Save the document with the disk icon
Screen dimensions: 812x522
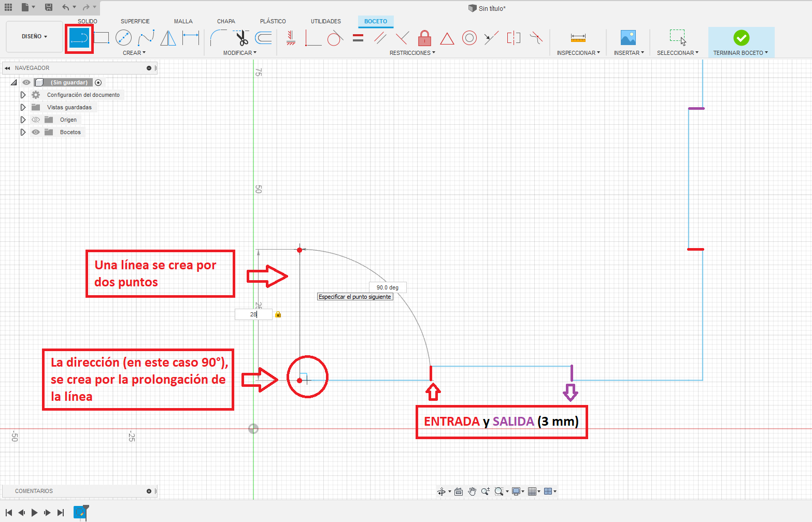[x=49, y=7]
